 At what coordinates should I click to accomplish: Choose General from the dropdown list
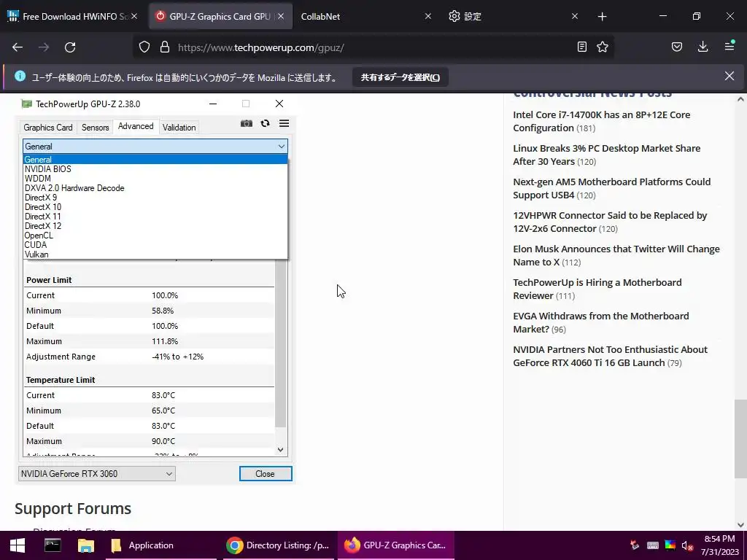[155, 160]
